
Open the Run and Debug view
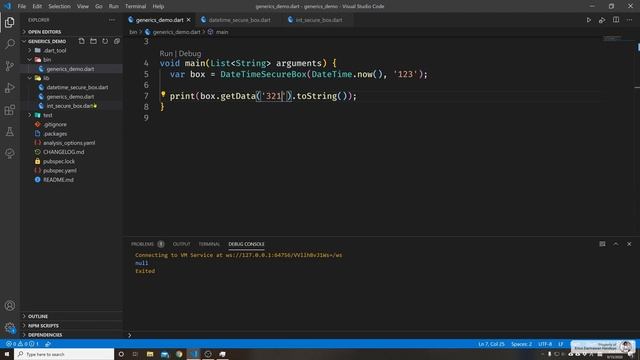point(10,88)
